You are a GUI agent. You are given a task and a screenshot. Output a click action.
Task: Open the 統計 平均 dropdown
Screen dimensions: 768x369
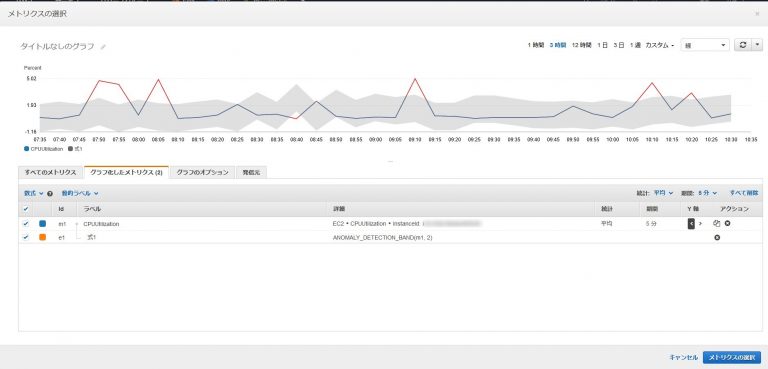click(663, 193)
